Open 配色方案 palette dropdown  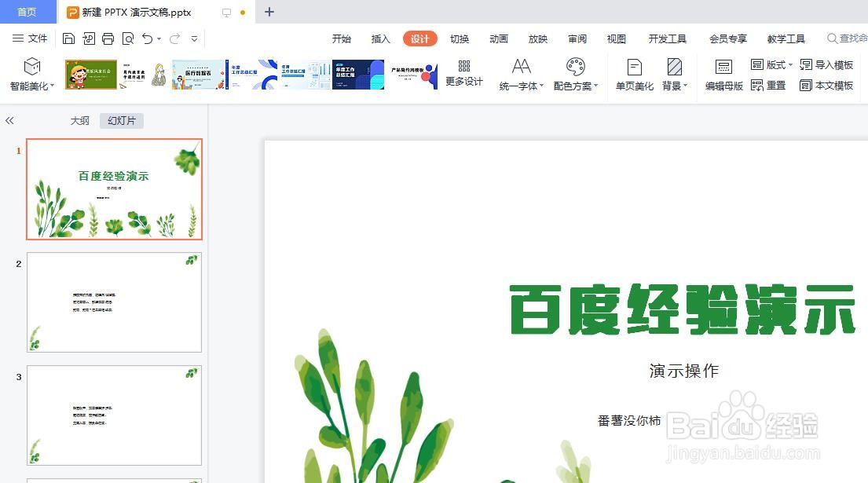coord(576,74)
